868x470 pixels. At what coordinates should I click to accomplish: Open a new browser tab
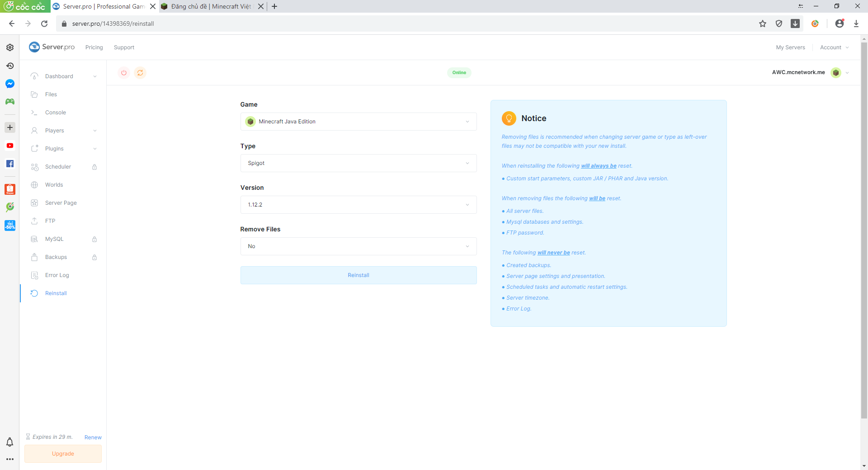pyautogui.click(x=274, y=6)
